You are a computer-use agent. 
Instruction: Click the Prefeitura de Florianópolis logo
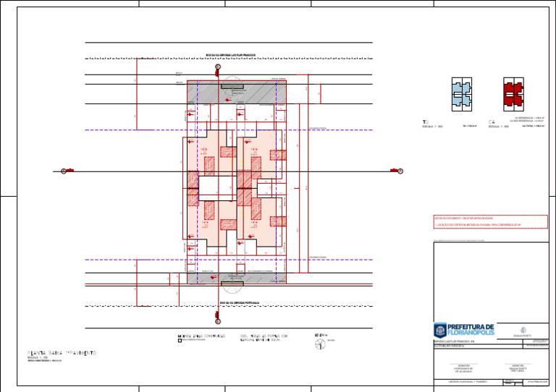[x=464, y=330]
